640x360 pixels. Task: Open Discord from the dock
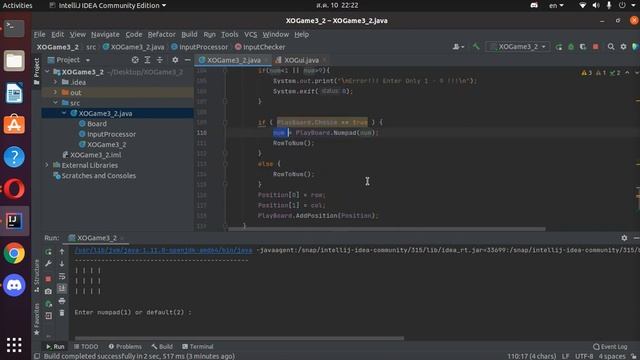pos(14,285)
